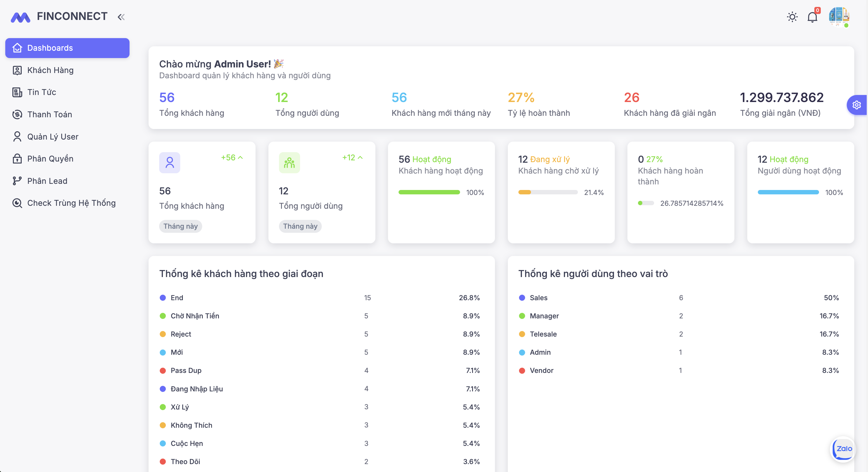
Task: Click the +56 upward trend indicator
Action: [x=232, y=157]
